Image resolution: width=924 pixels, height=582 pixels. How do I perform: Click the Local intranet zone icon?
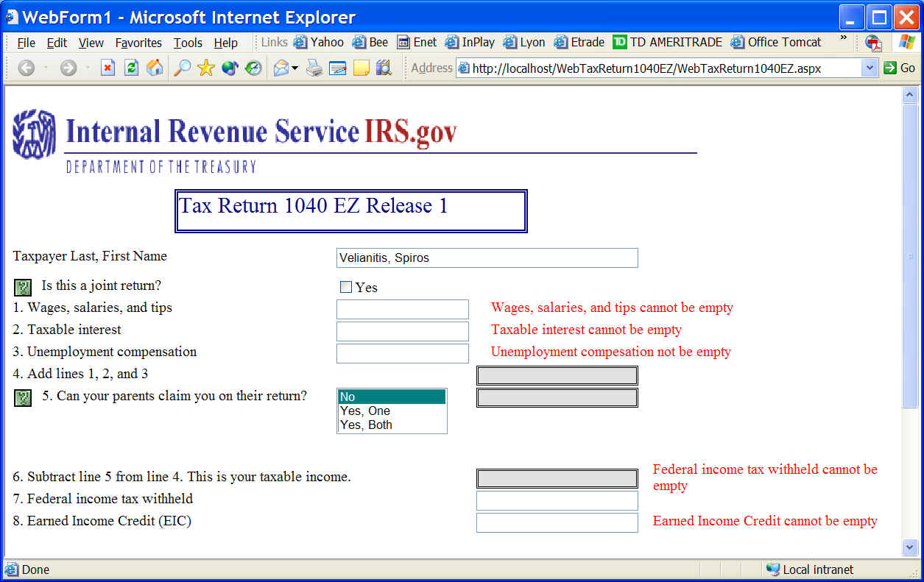772,569
